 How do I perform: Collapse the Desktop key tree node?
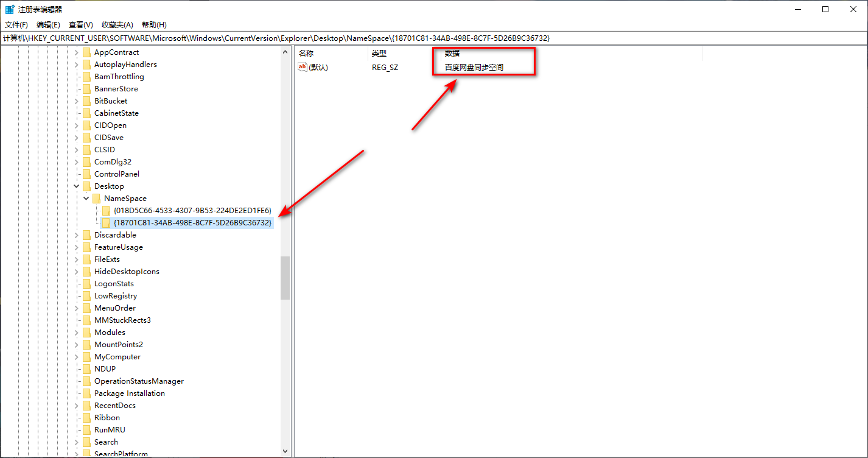click(x=76, y=186)
